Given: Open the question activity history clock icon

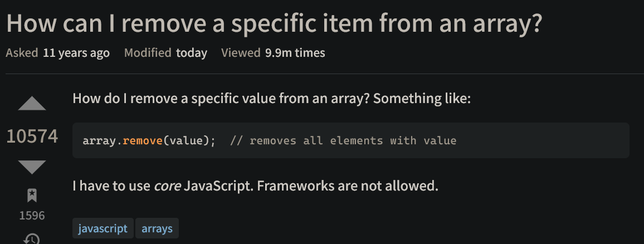Looking at the screenshot, I should click(32, 238).
